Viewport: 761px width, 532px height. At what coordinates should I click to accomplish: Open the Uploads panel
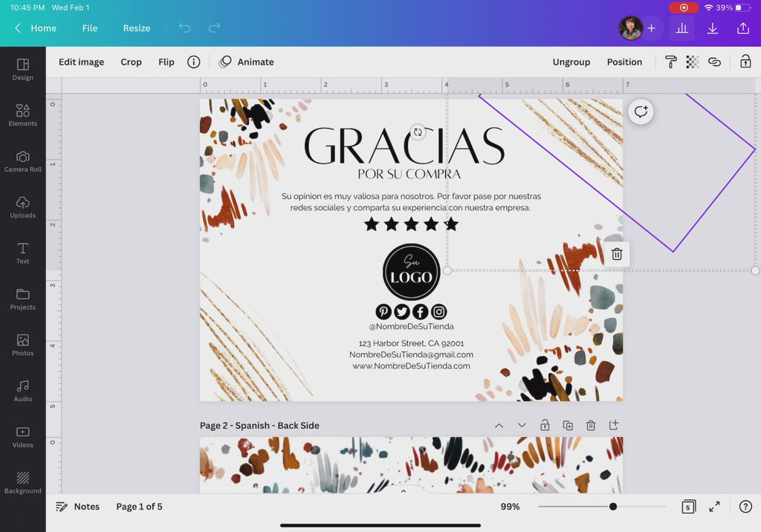[23, 207]
